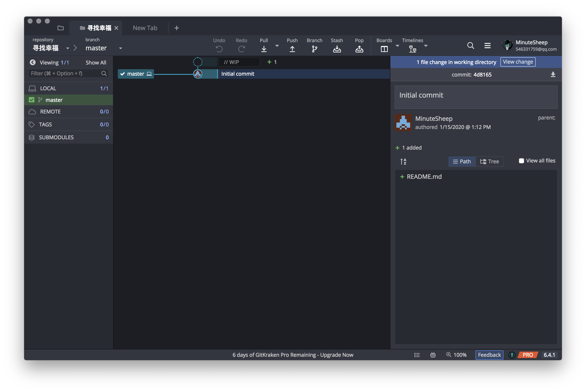The height and width of the screenshot is (392, 586).
Task: Open the hamburger menu icon
Action: click(487, 46)
